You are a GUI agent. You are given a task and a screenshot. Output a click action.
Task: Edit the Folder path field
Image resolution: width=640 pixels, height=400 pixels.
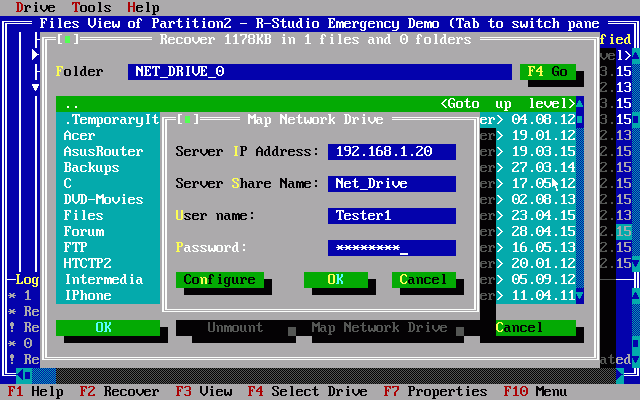coord(320,71)
